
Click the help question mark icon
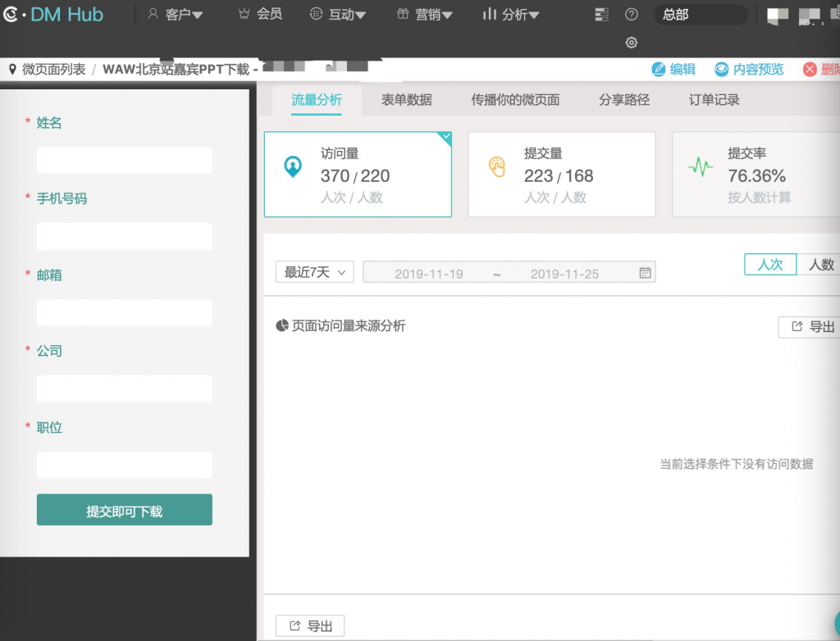pos(631,14)
